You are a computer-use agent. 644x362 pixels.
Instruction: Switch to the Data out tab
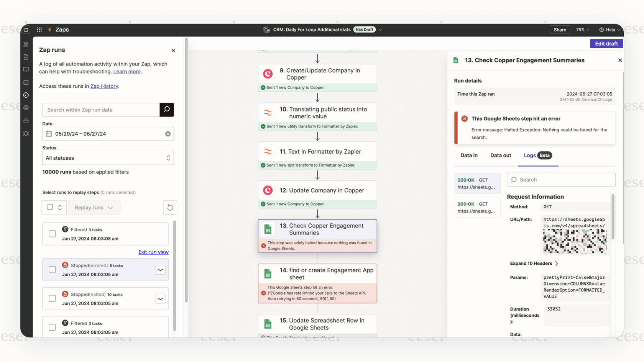pyautogui.click(x=500, y=156)
